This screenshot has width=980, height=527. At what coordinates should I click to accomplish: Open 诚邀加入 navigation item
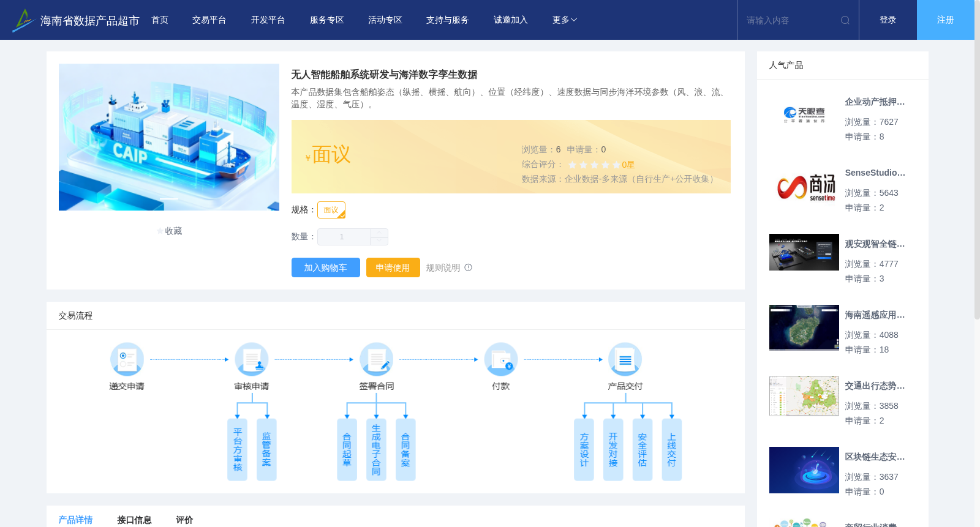(511, 20)
